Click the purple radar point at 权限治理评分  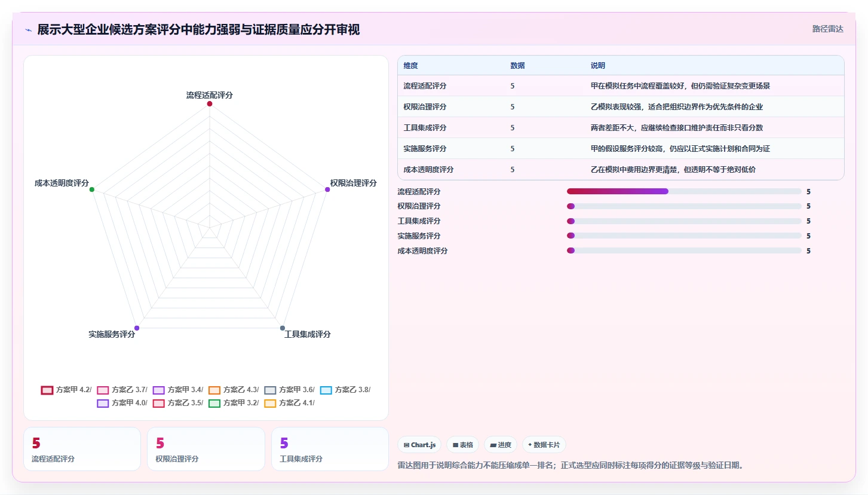pyautogui.click(x=327, y=190)
